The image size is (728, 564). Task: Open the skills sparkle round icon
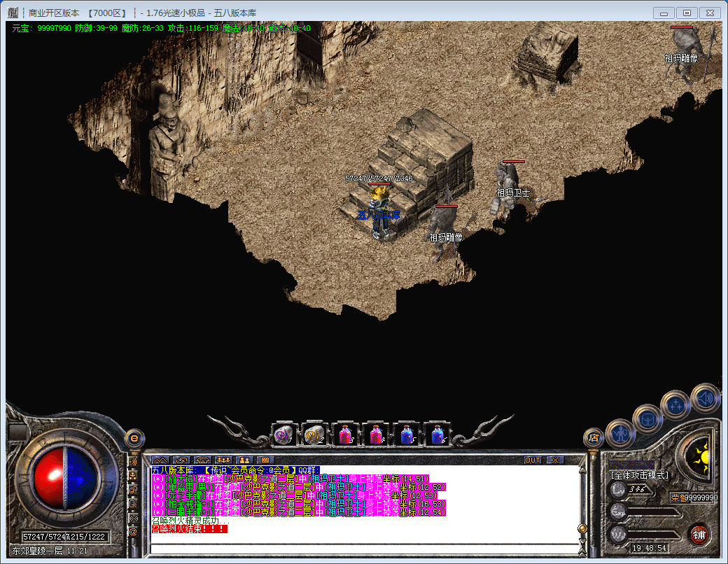click(x=675, y=404)
